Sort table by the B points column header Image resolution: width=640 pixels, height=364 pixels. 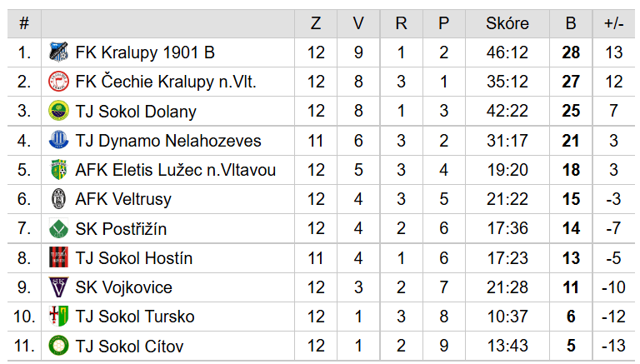point(571,23)
